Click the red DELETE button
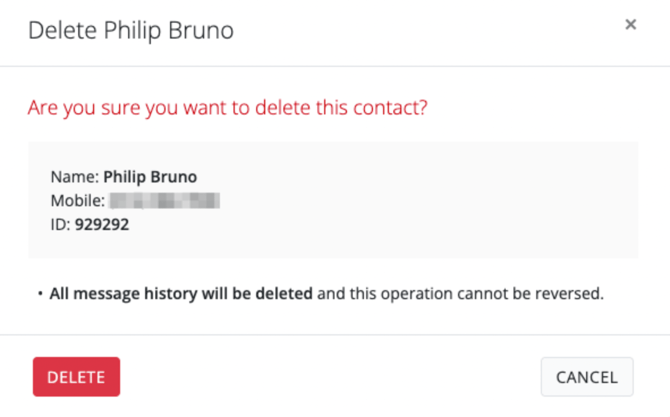 click(76, 377)
